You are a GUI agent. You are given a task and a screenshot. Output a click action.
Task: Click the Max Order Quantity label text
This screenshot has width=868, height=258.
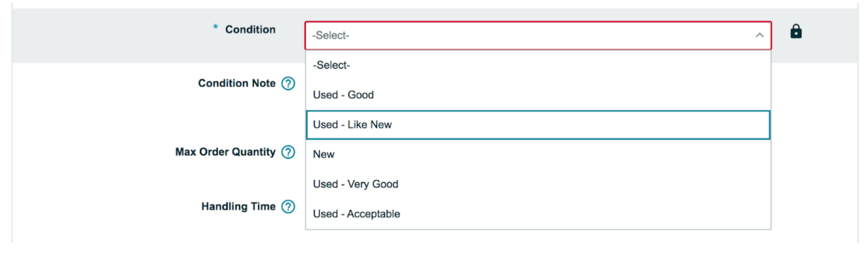[225, 152]
